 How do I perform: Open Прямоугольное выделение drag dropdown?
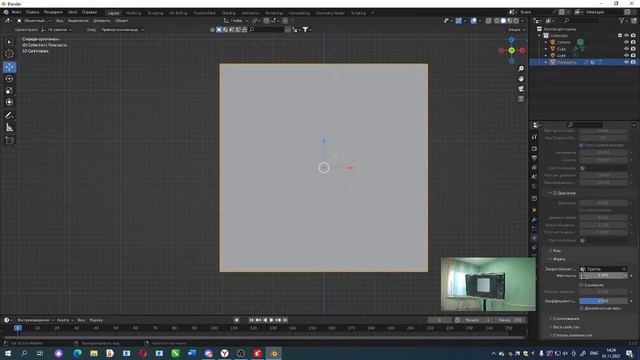point(122,30)
